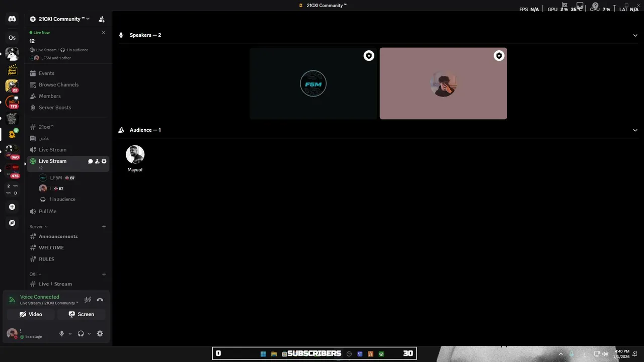Open the Pull Me voice channel

[68, 212]
